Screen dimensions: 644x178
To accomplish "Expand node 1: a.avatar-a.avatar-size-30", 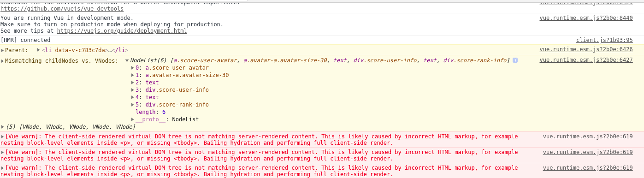I will point(133,75).
